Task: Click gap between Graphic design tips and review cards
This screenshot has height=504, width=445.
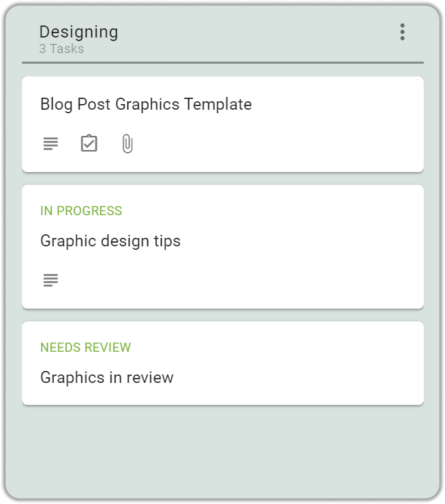Action: click(x=222, y=315)
